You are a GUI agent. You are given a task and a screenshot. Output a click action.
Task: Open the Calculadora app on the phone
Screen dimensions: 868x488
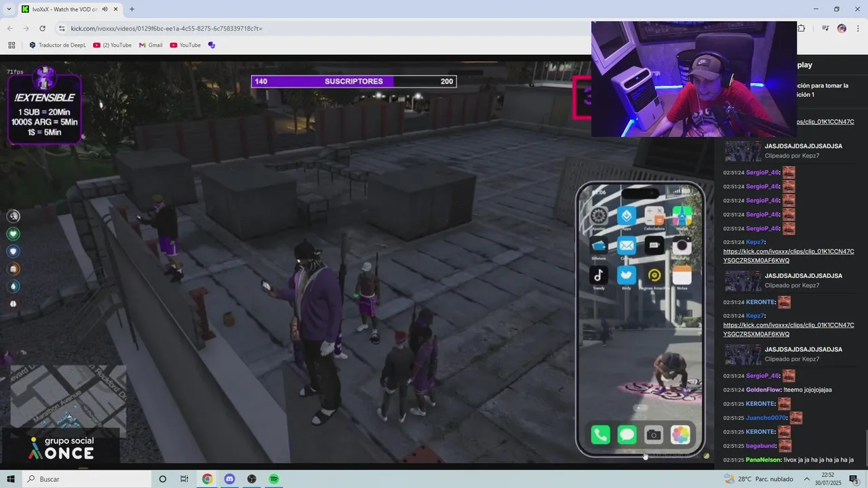(654, 216)
